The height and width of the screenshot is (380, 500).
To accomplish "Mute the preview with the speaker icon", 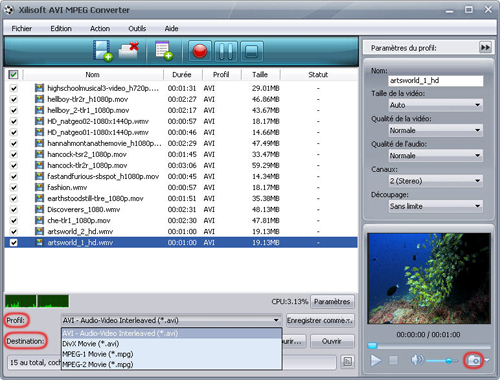I will pos(417,360).
